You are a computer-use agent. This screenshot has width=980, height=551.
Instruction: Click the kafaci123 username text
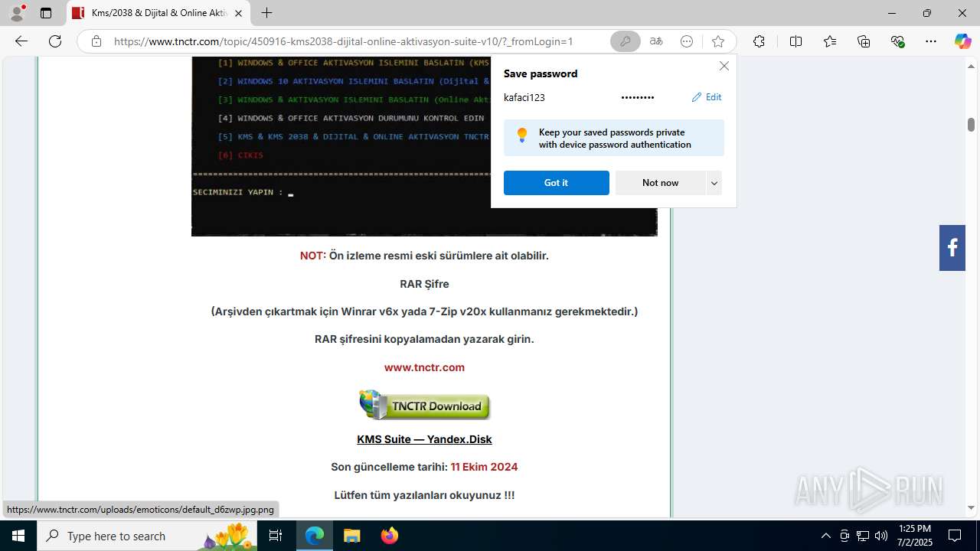(524, 97)
